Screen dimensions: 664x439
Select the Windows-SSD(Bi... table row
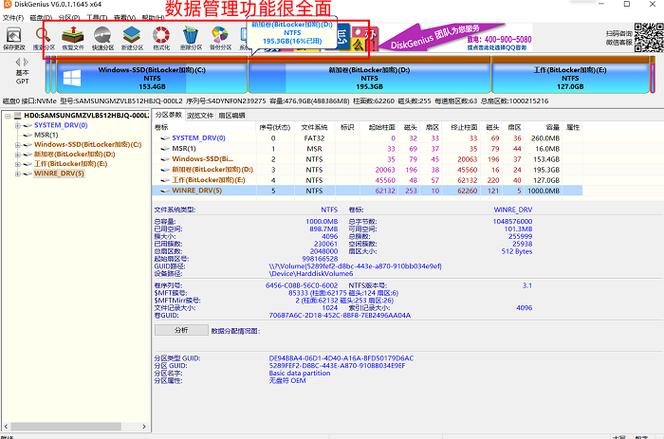367,159
